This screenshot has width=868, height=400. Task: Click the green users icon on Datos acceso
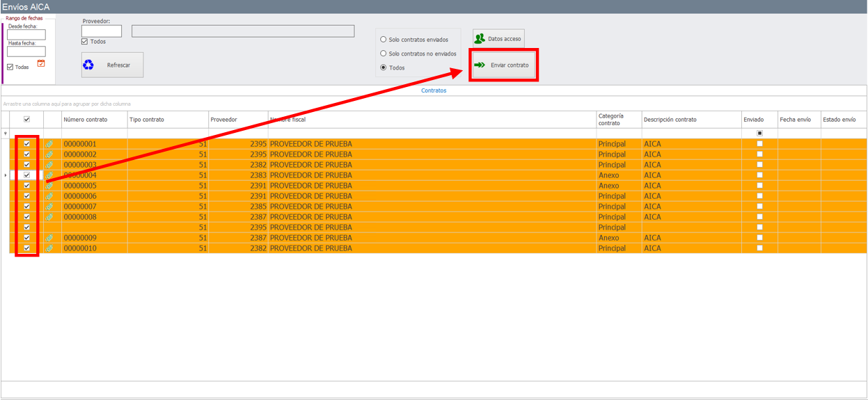480,39
